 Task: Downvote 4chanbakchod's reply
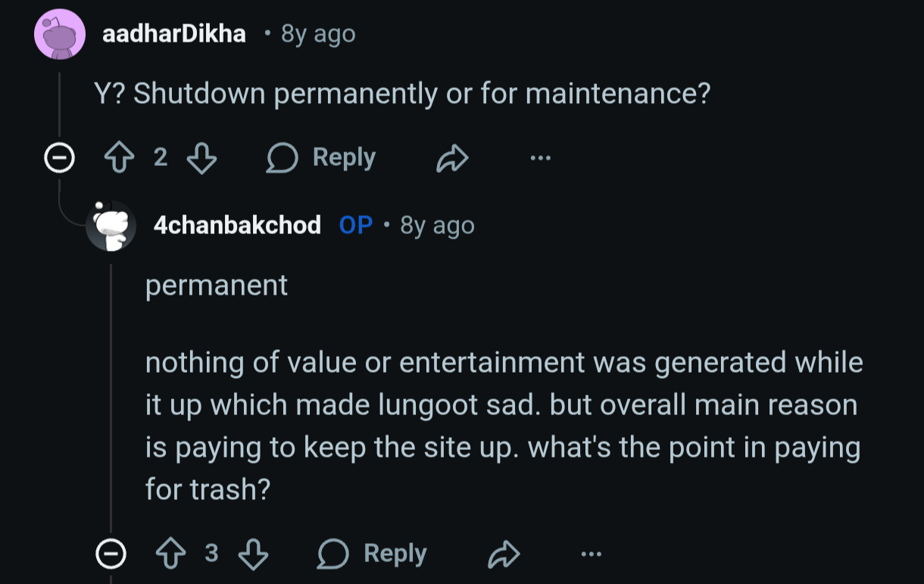253,554
